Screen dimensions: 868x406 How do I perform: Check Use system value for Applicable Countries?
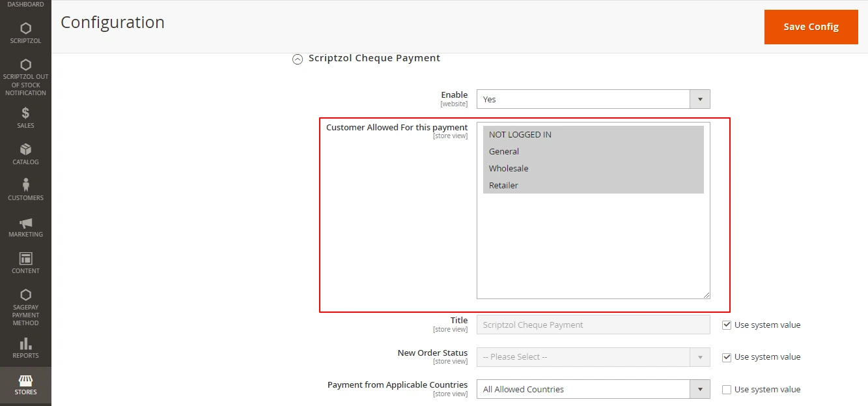click(x=727, y=389)
